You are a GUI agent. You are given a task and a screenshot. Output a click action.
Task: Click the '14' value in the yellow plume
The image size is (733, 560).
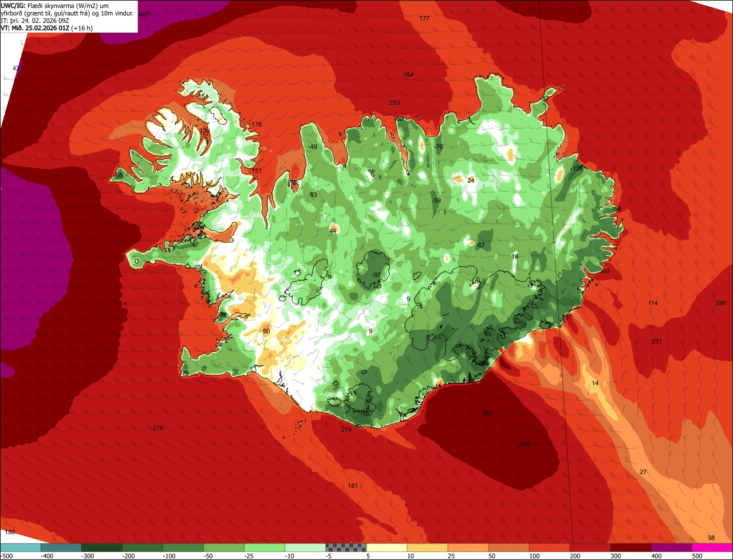point(595,383)
